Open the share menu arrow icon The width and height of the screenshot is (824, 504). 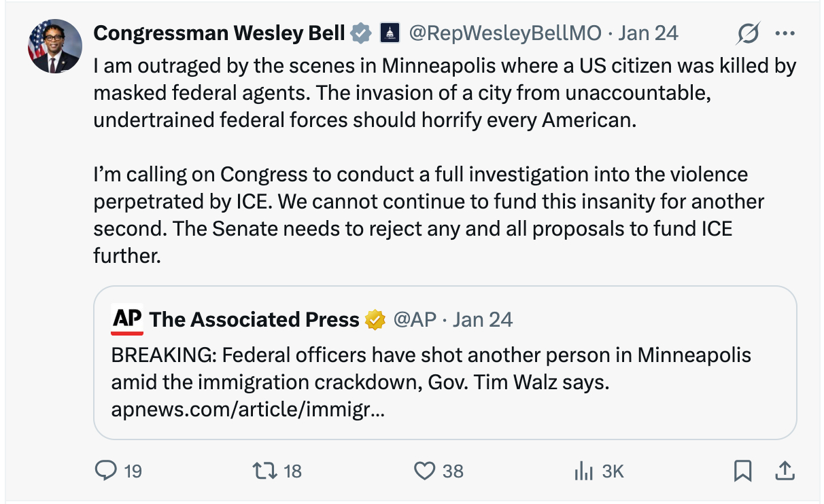tap(783, 470)
